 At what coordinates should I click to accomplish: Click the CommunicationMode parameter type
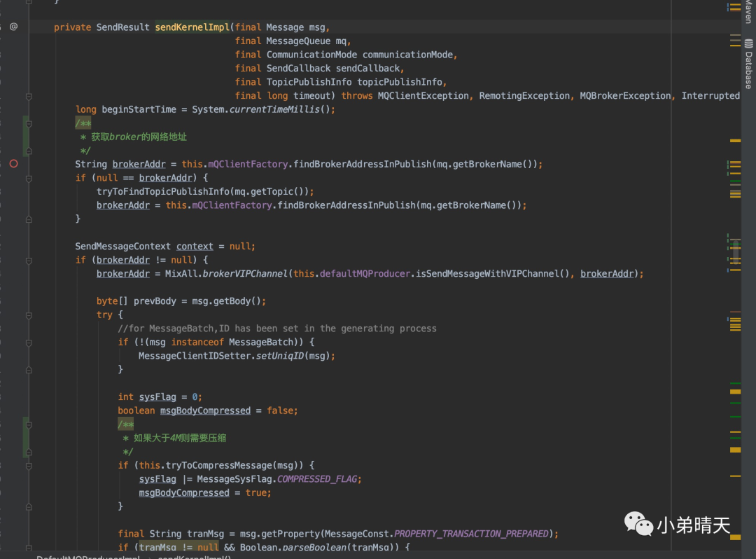[311, 55]
